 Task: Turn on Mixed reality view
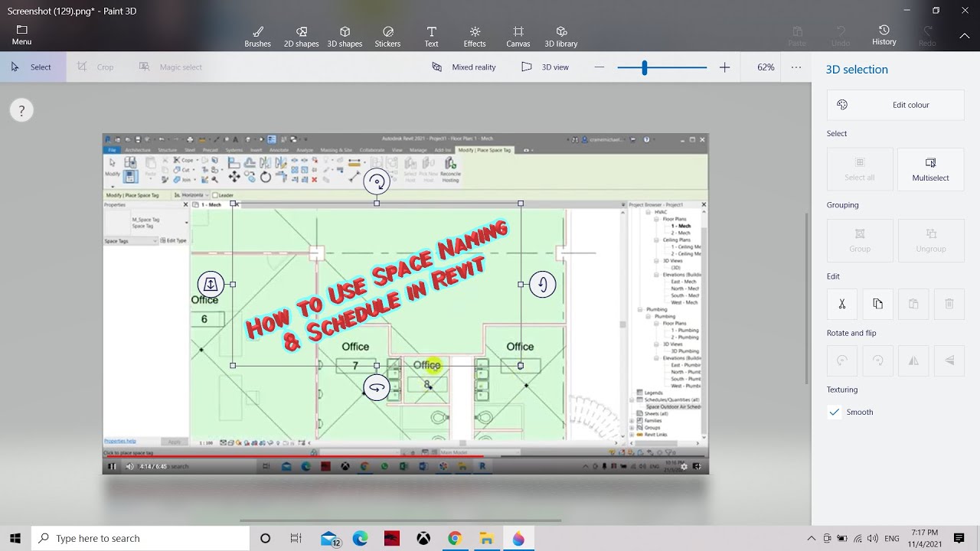[464, 67]
